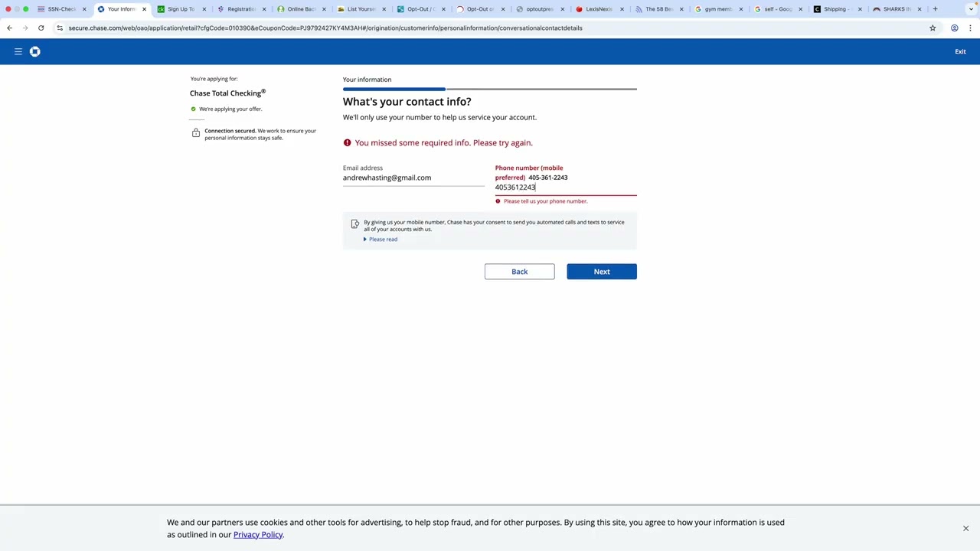Click the Next button
Screen dimensions: 980x551
(602, 272)
